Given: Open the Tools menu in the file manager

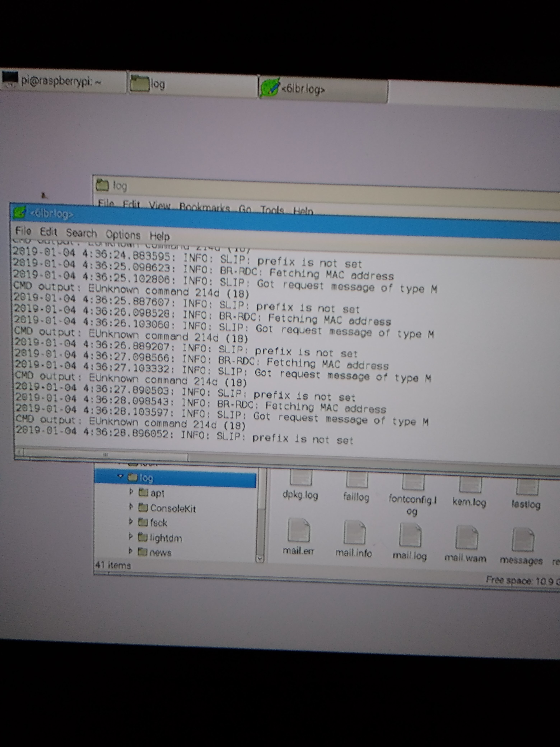Looking at the screenshot, I should pos(272,210).
